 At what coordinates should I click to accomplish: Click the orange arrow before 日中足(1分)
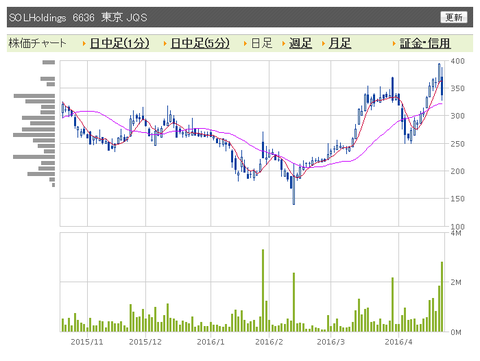pyautogui.click(x=84, y=44)
